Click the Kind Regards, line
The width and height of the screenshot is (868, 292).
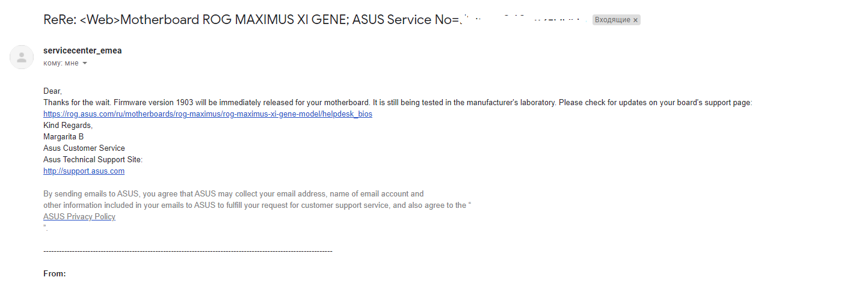click(68, 126)
